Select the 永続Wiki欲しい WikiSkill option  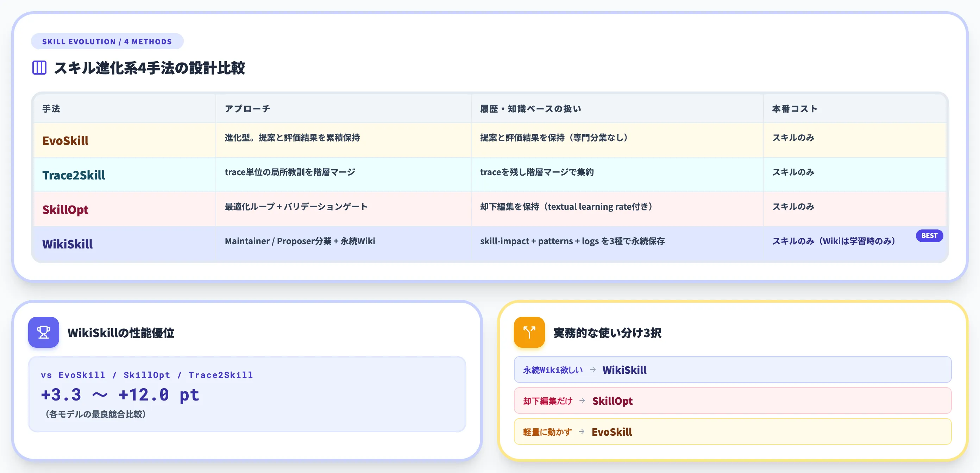pyautogui.click(x=732, y=370)
